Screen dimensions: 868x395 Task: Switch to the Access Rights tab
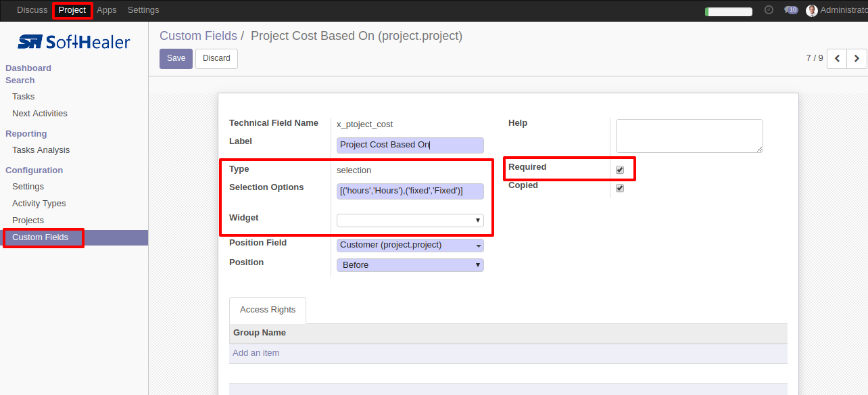coord(268,310)
